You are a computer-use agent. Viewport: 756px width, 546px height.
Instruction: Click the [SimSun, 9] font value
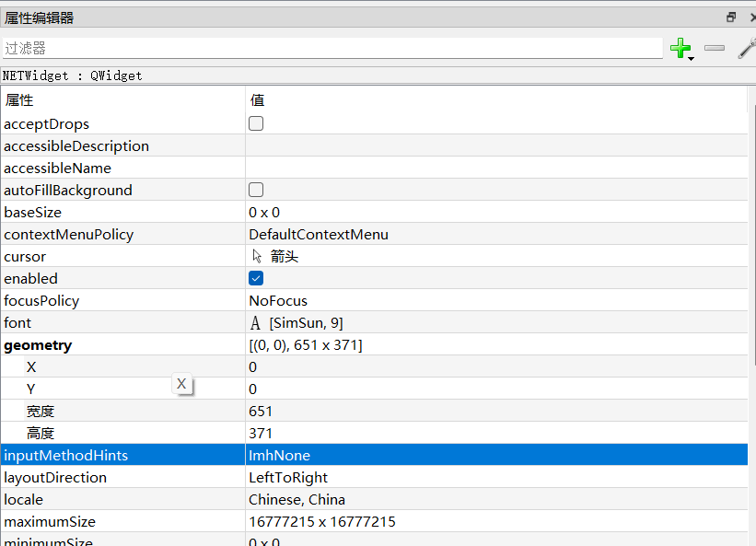click(306, 323)
